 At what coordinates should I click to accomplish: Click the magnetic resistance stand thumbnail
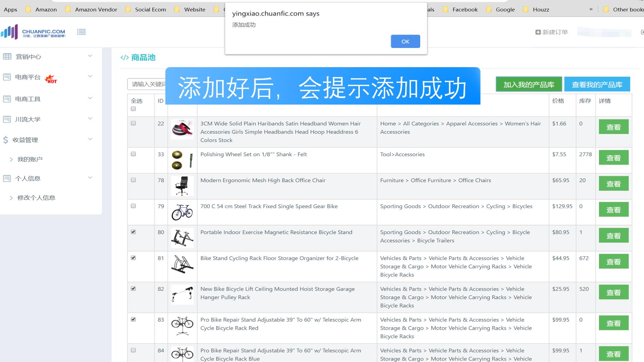click(182, 238)
